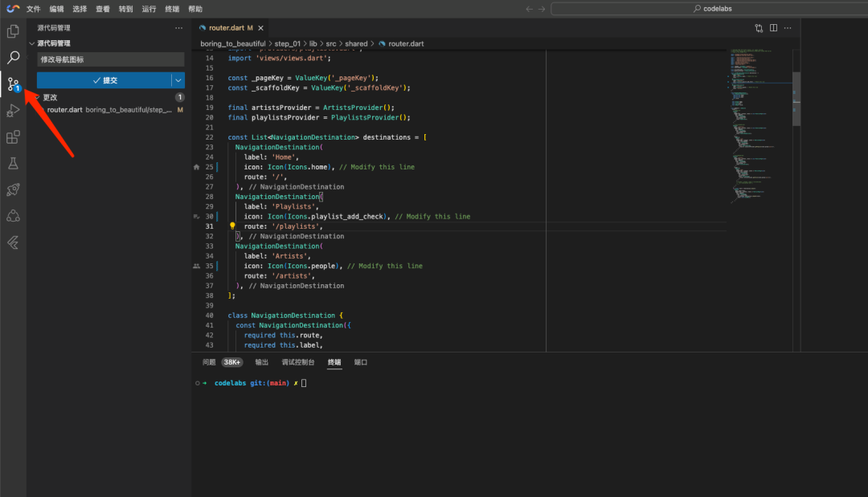Open the 终端 menu
The height and width of the screenshot is (497, 868).
[172, 9]
